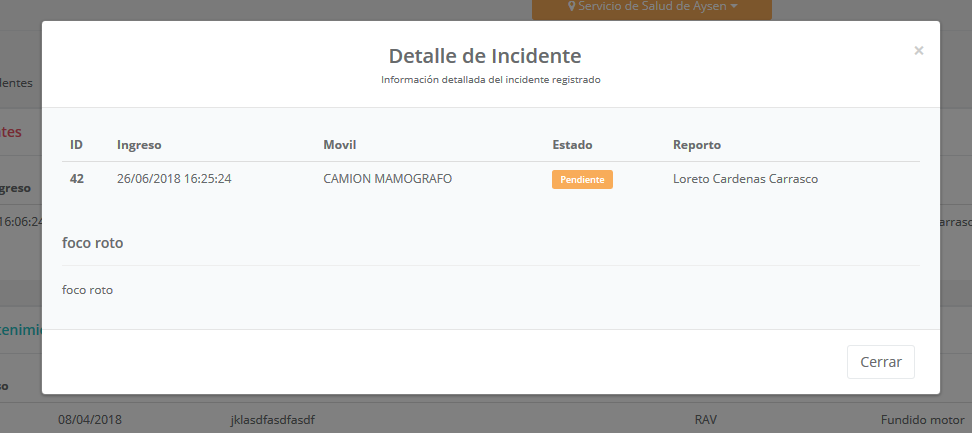Click the Movil column header
972x433 pixels.
[340, 145]
